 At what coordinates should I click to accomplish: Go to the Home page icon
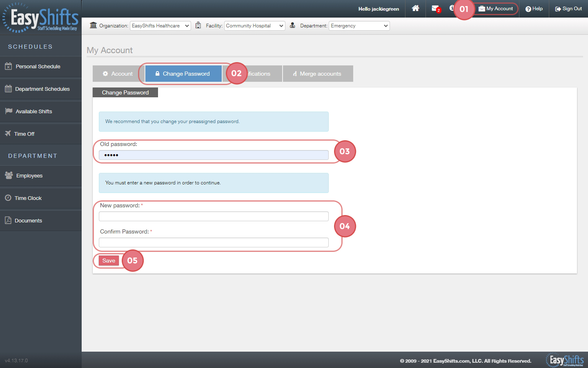click(415, 8)
